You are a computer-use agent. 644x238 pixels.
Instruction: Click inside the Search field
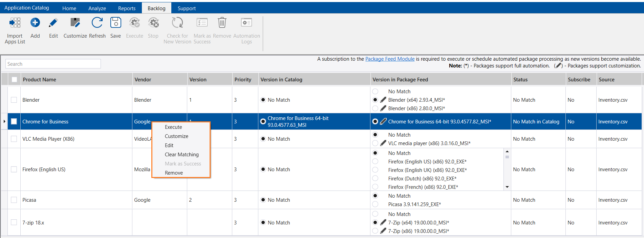tap(53, 64)
